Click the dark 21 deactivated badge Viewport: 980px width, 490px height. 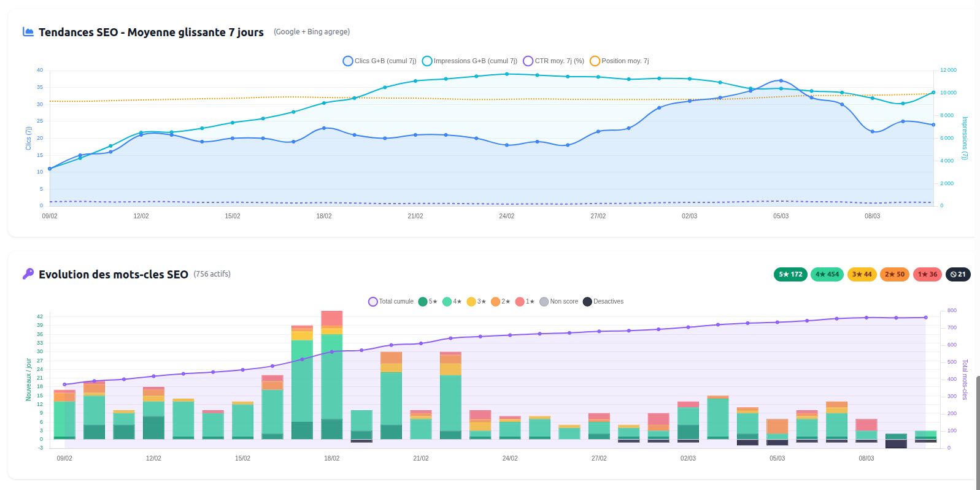click(x=958, y=274)
